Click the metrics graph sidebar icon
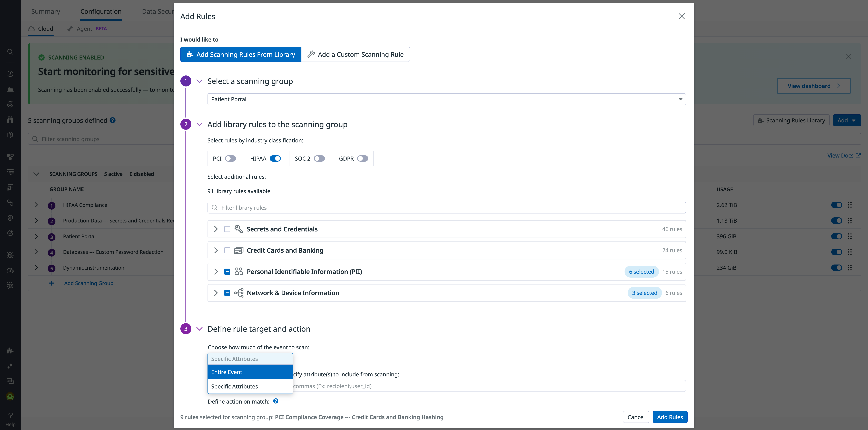The width and height of the screenshot is (868, 430). point(10,89)
